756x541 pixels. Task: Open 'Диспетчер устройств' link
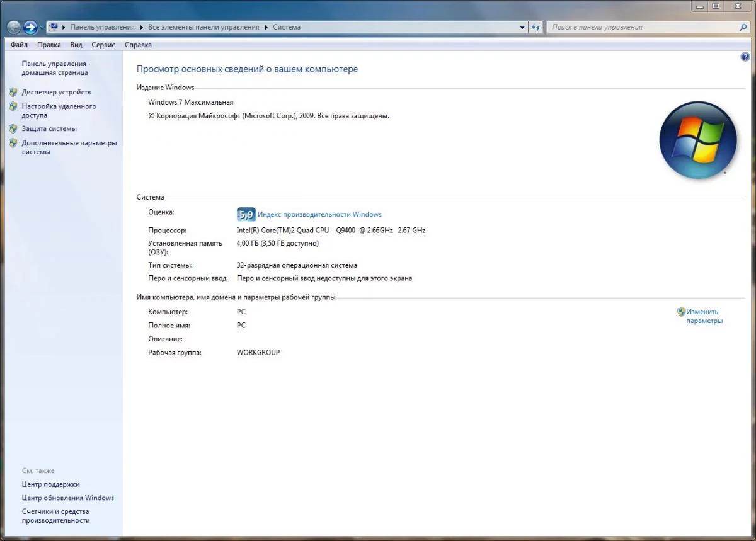[56, 92]
